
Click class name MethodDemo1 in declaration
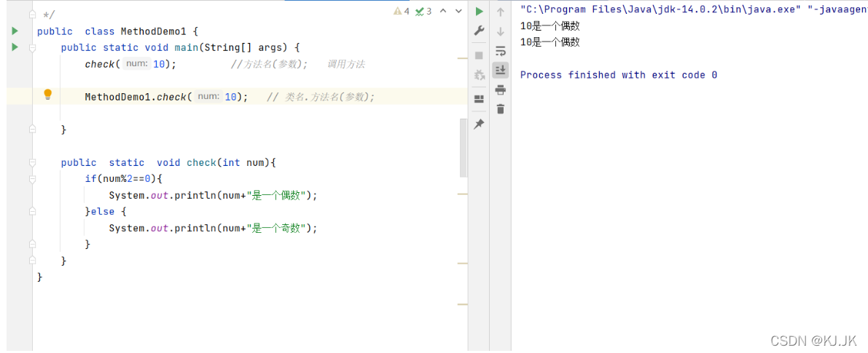click(x=154, y=31)
